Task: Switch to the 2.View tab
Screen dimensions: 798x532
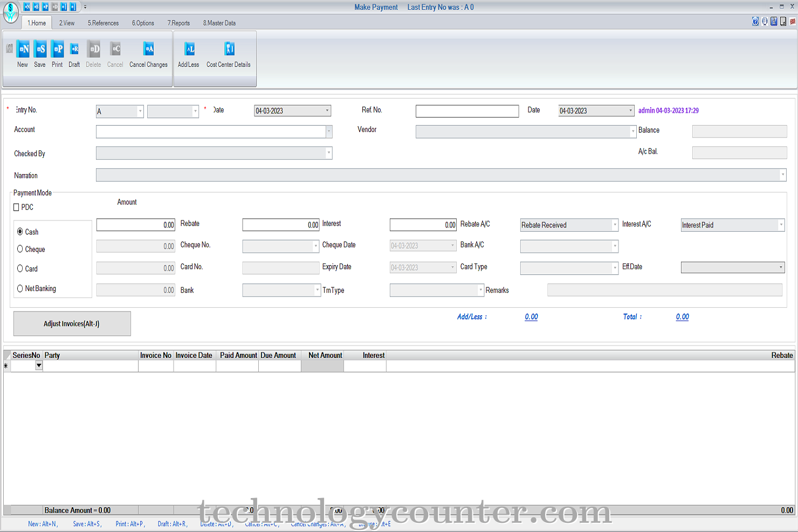Action: (67, 23)
